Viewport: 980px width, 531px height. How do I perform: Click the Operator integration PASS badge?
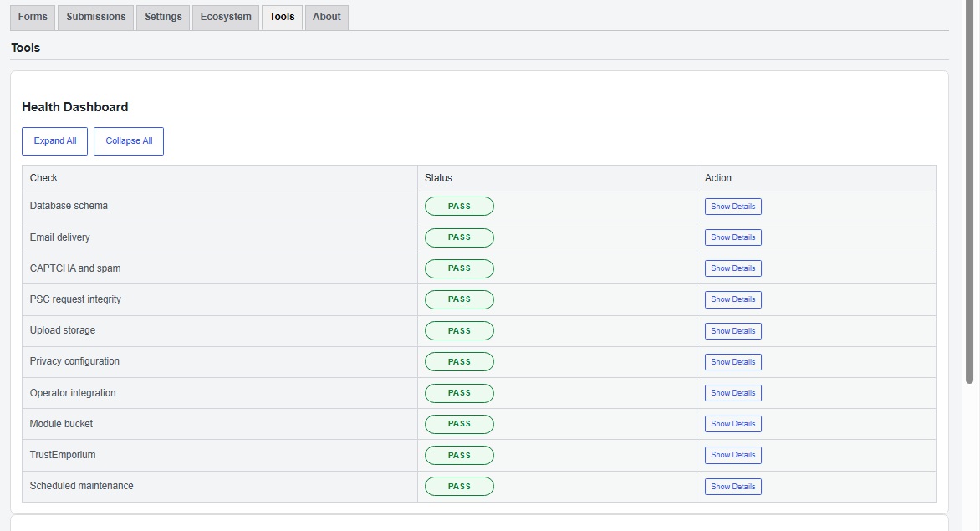(x=459, y=393)
